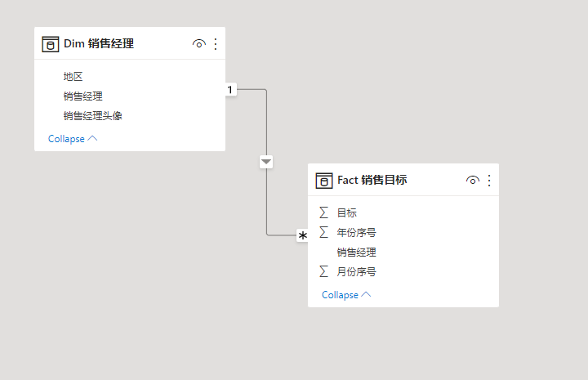
Task: Click the relationship filter direction arrow
Action: coord(266,162)
